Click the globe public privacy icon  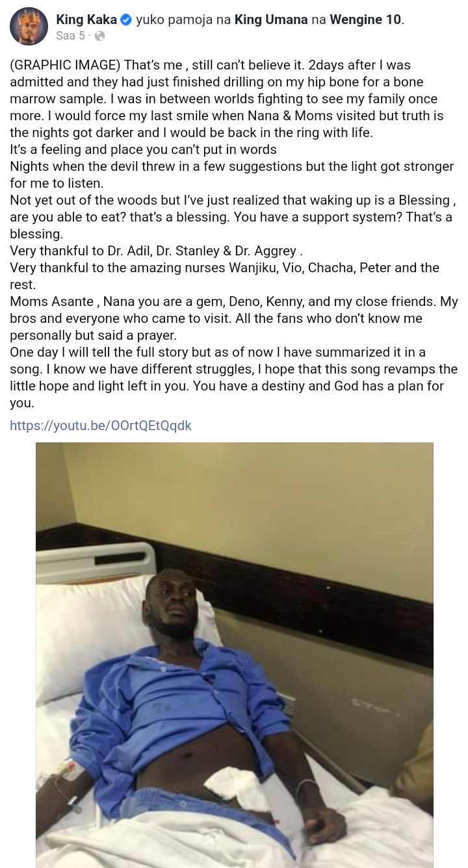[99, 36]
